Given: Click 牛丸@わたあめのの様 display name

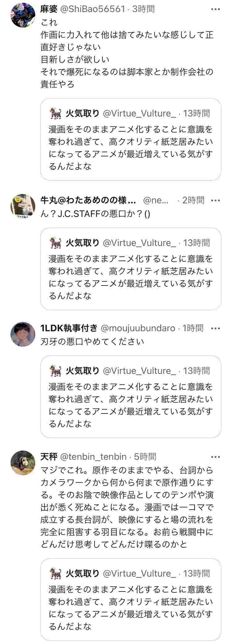Looking at the screenshot, I should pos(88,201).
